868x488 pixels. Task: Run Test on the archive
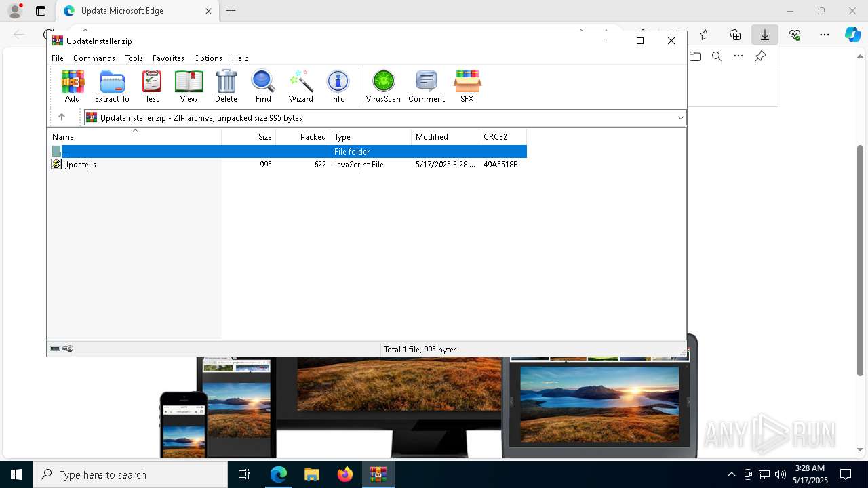[152, 86]
